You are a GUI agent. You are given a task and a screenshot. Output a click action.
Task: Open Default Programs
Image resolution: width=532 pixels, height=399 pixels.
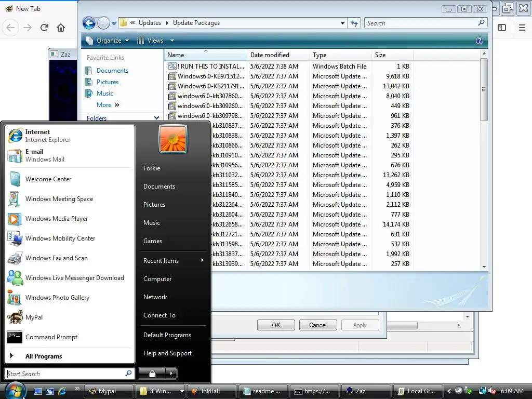pos(174,335)
